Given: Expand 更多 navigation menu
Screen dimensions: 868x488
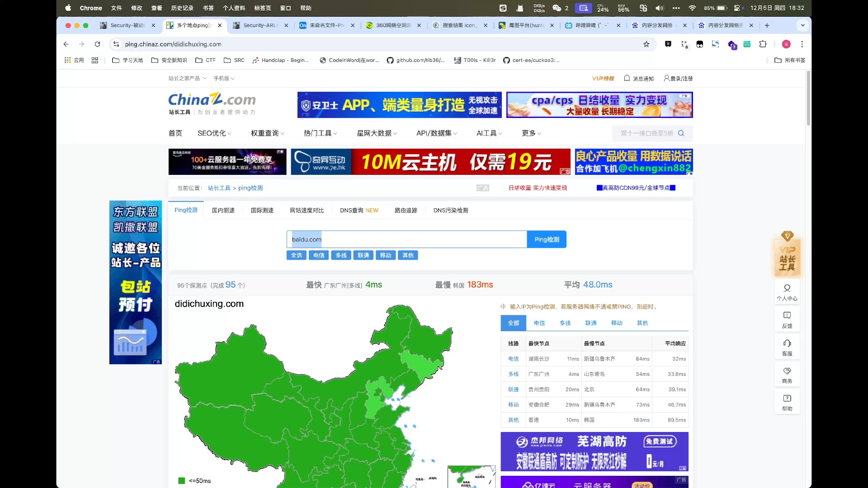Looking at the screenshot, I should click(x=531, y=133).
